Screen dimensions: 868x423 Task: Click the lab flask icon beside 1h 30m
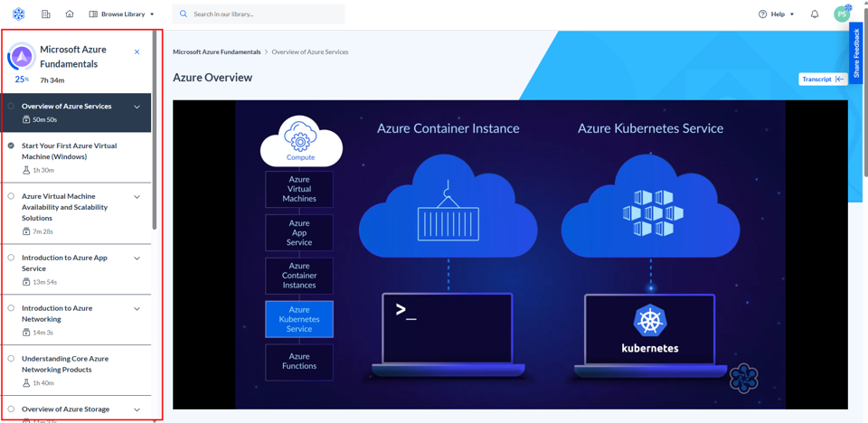25,170
